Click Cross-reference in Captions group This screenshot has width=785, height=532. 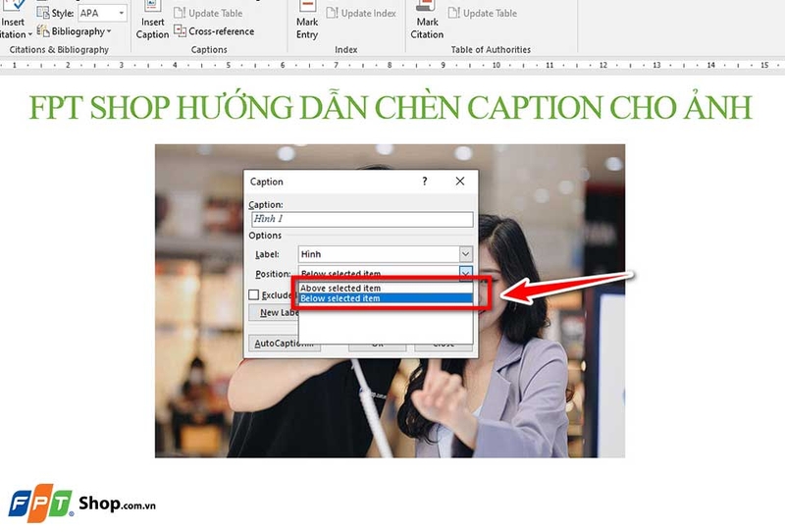click(214, 31)
